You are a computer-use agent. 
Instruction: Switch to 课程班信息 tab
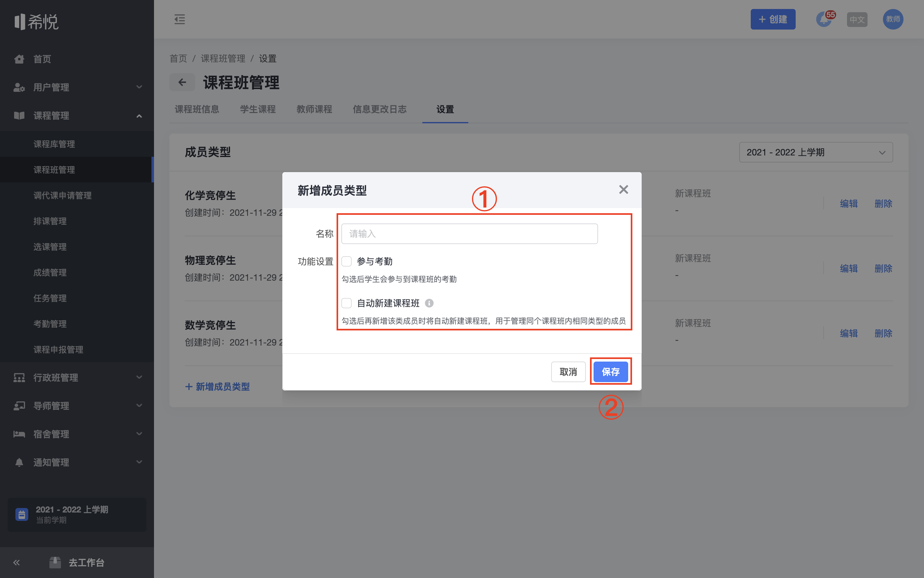click(x=197, y=109)
